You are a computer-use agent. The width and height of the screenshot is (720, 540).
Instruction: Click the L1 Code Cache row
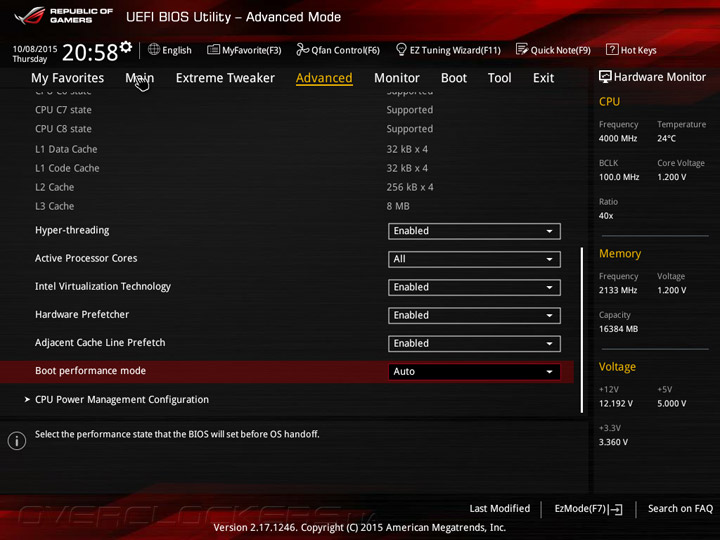pyautogui.click(x=234, y=169)
